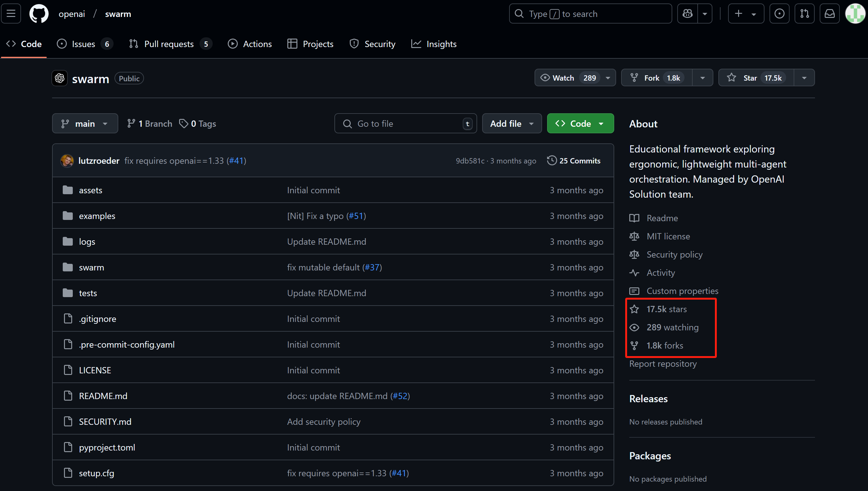This screenshot has width=868, height=491.
Task: Click the star icon beside 17.5k stars
Action: point(634,309)
